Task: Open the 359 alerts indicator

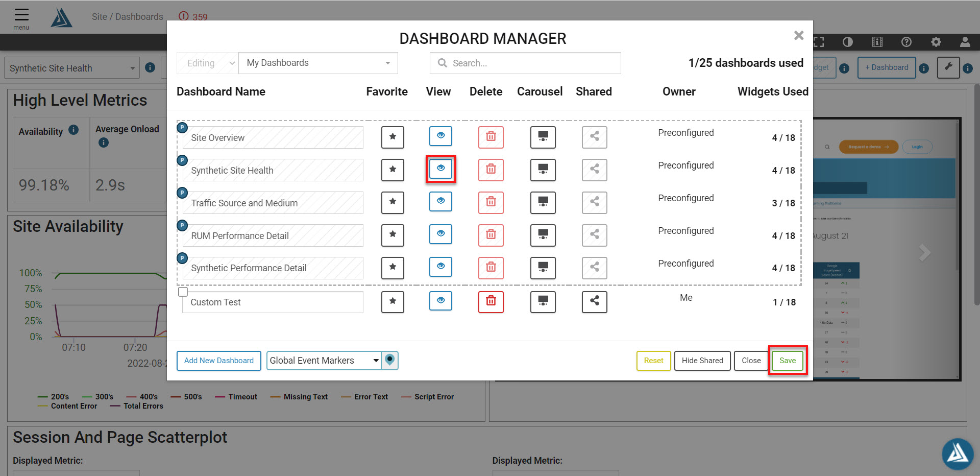Action: point(193,17)
